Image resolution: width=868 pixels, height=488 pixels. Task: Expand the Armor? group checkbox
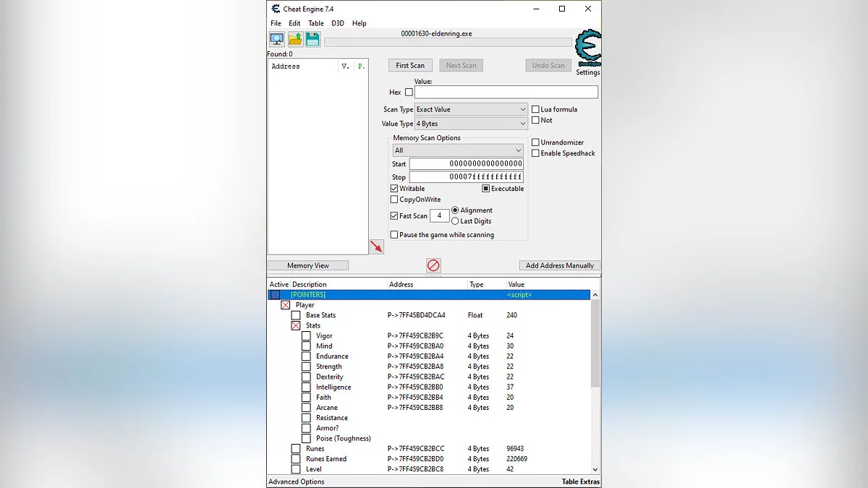pyautogui.click(x=306, y=428)
